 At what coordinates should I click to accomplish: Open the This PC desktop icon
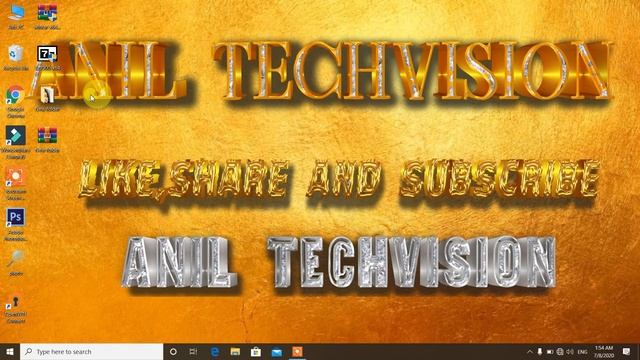click(x=16, y=16)
